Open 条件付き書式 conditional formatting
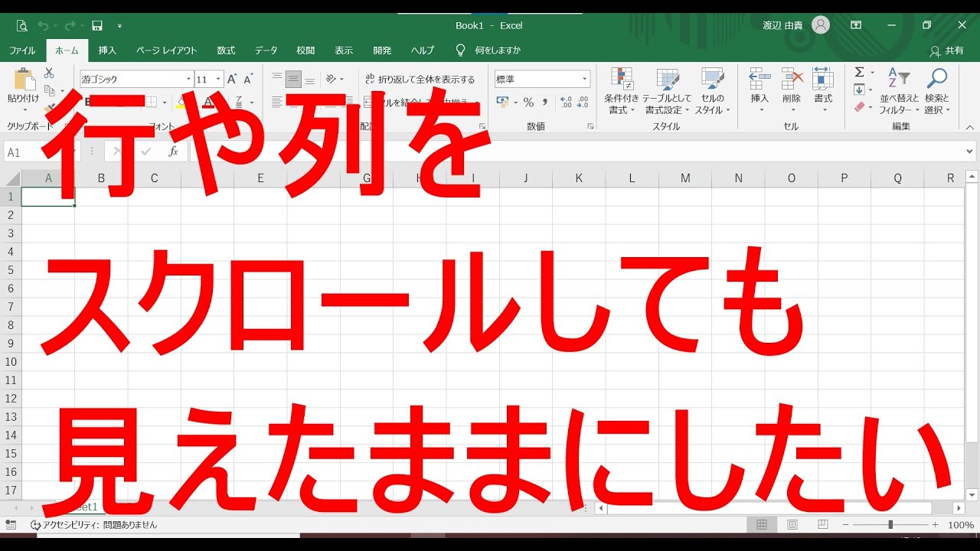Screen dimensions: 980x551 pos(621,91)
